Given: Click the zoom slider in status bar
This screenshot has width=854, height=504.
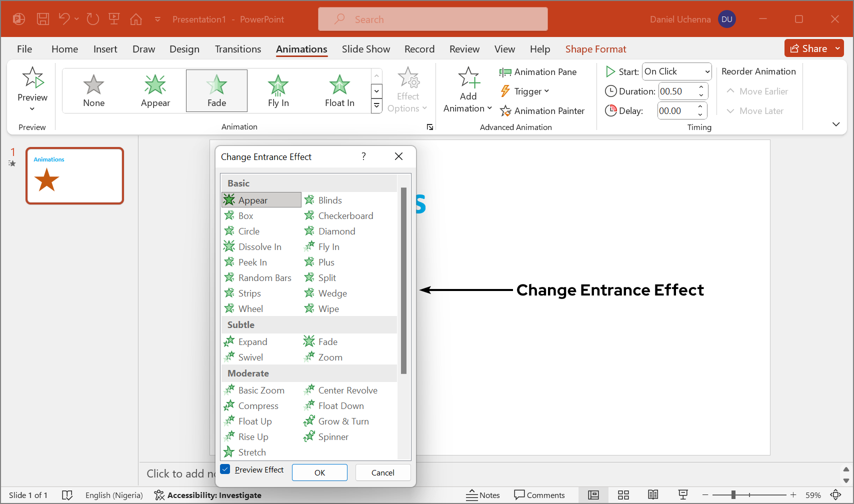Looking at the screenshot, I should tap(733, 495).
